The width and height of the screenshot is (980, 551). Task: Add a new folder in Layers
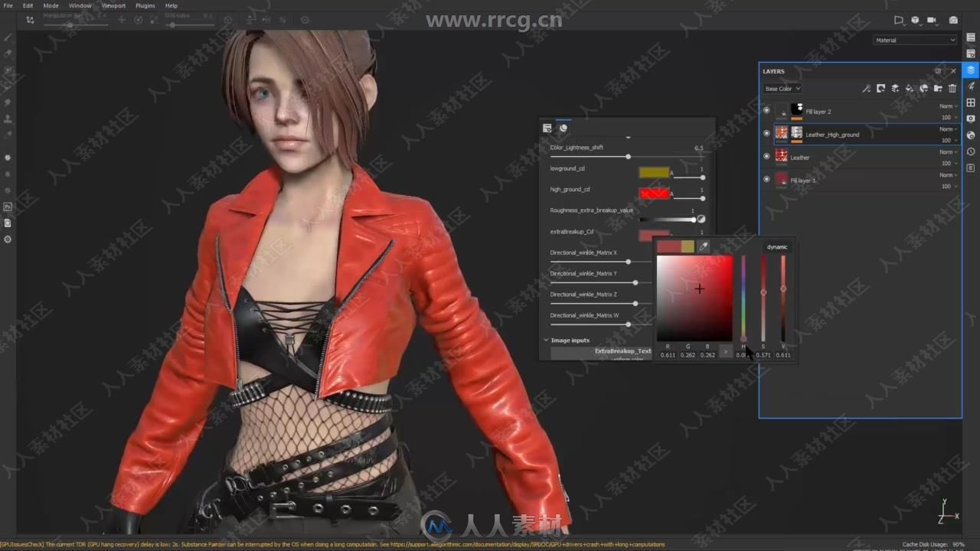938,89
